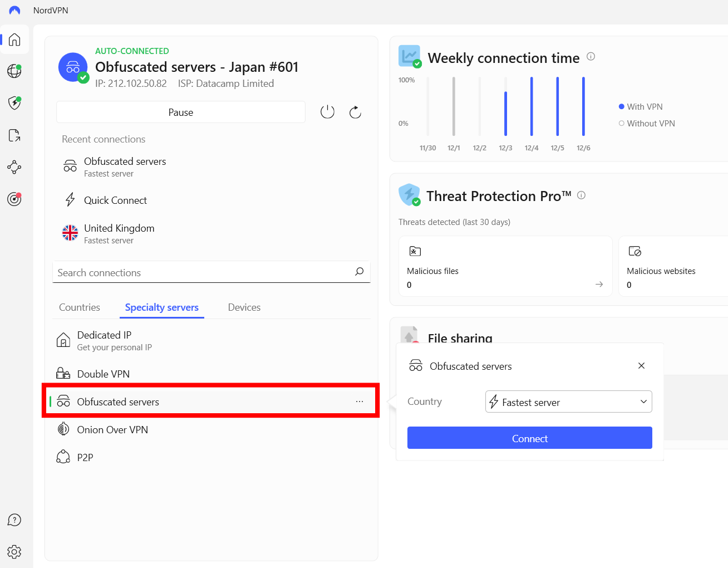Click the IP: 212.102.50.82 text
Screen dimensions: 728x568
pyautogui.click(x=131, y=84)
